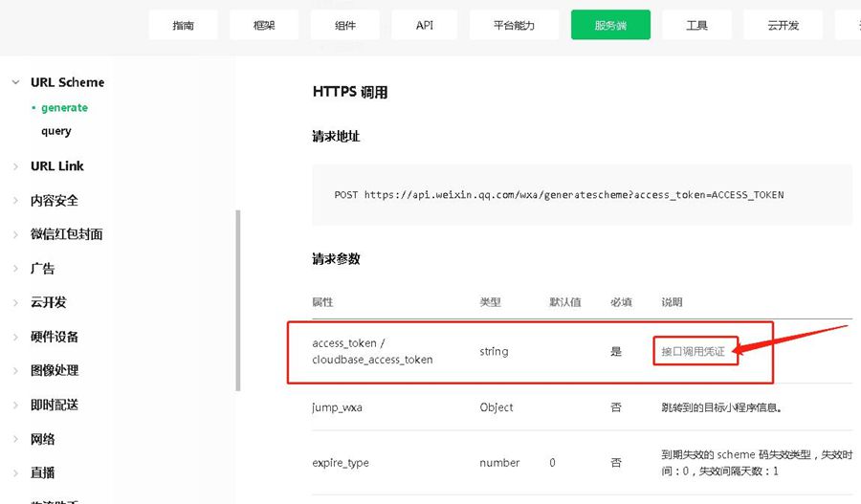The width and height of the screenshot is (861, 504).
Task: Select generate under URL Scheme
Action: click(x=64, y=108)
